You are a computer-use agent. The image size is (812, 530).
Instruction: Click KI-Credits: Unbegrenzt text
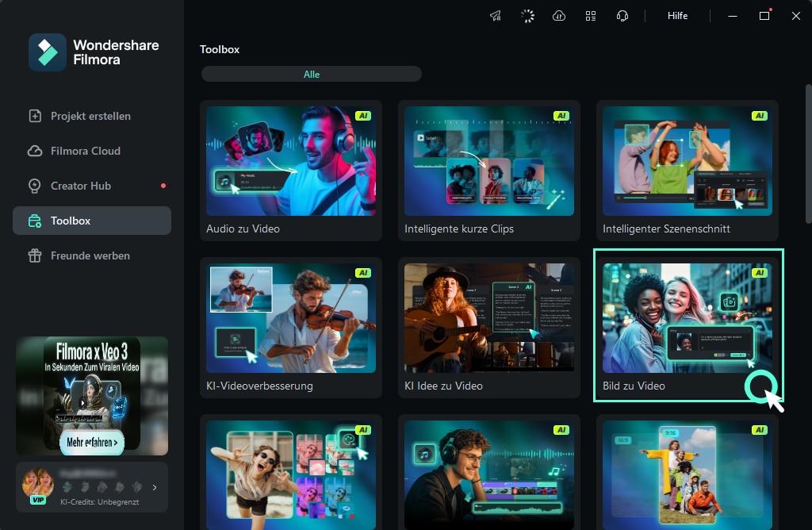pyautogui.click(x=99, y=502)
